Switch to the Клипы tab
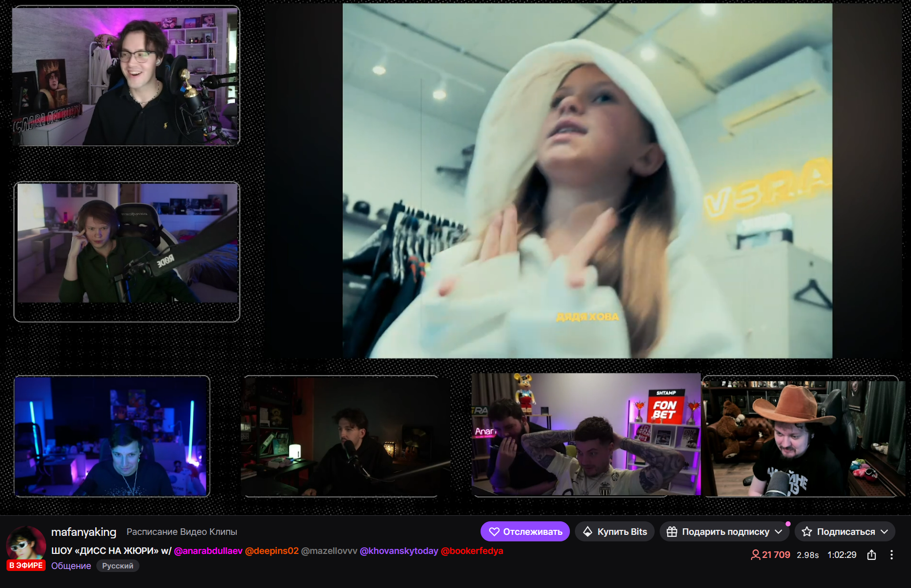Viewport: 911px width, 588px height. pyautogui.click(x=223, y=532)
